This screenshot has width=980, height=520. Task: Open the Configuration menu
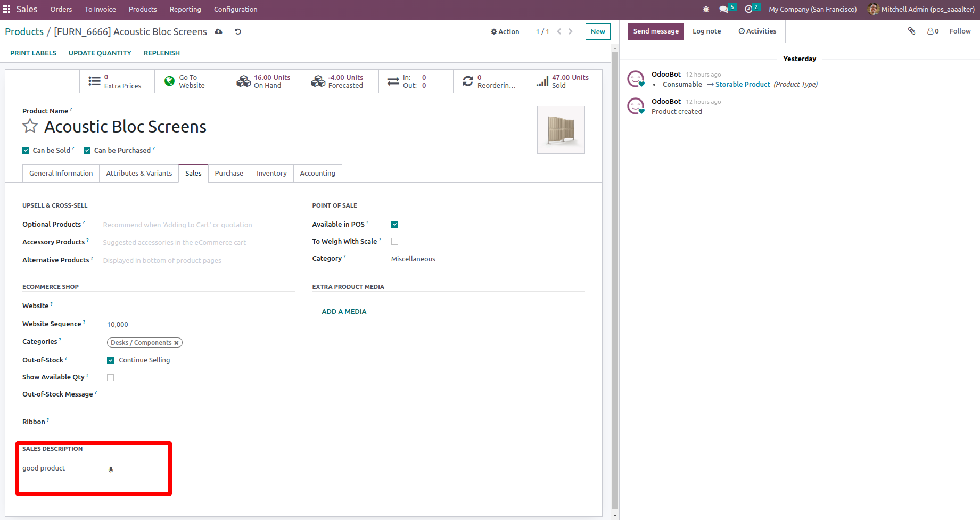click(236, 9)
